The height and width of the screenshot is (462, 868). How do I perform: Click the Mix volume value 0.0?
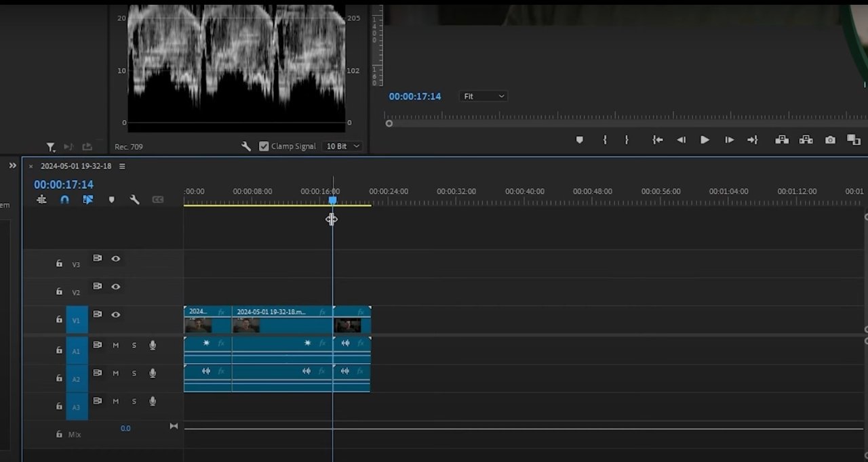(x=125, y=428)
